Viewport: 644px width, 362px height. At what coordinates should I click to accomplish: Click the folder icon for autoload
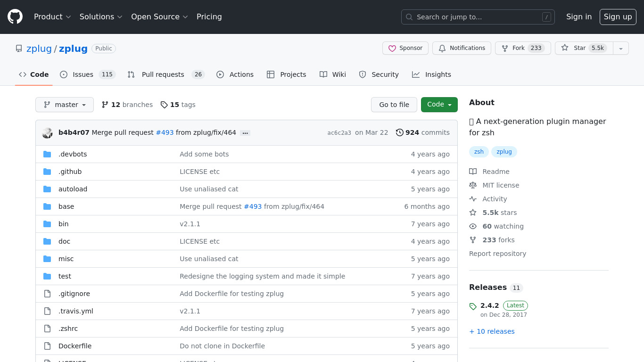(47, 189)
